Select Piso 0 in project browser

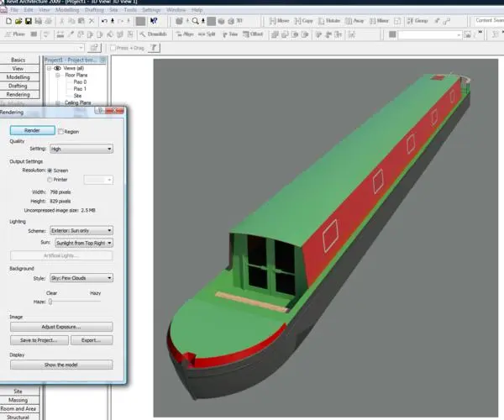(80, 82)
